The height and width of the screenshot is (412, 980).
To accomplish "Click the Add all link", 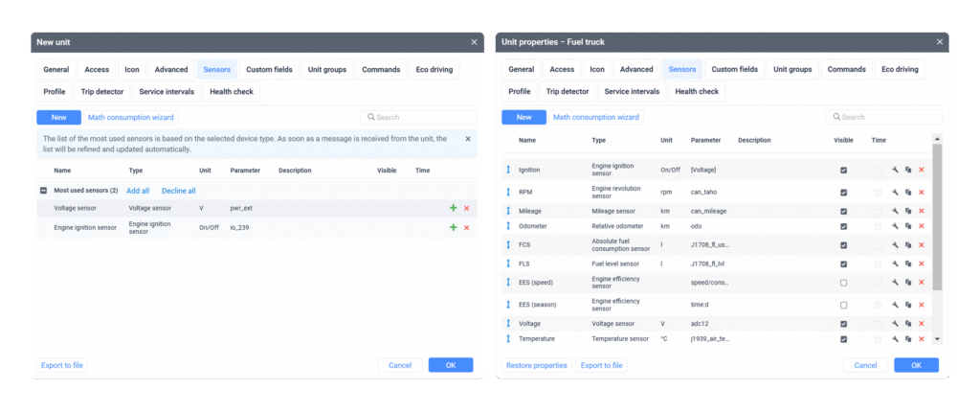I will coord(138,191).
